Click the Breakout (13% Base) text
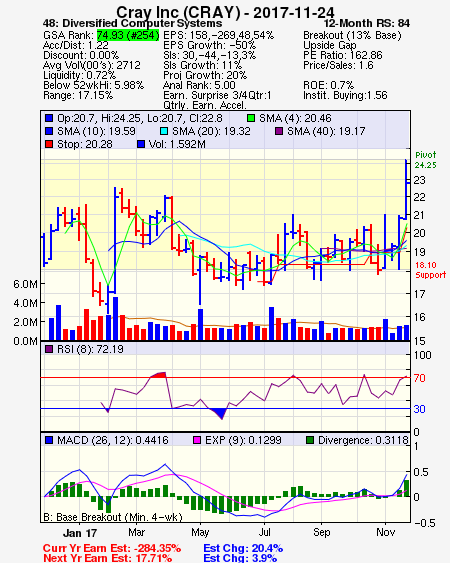This screenshot has width=450, height=563. 352,35
